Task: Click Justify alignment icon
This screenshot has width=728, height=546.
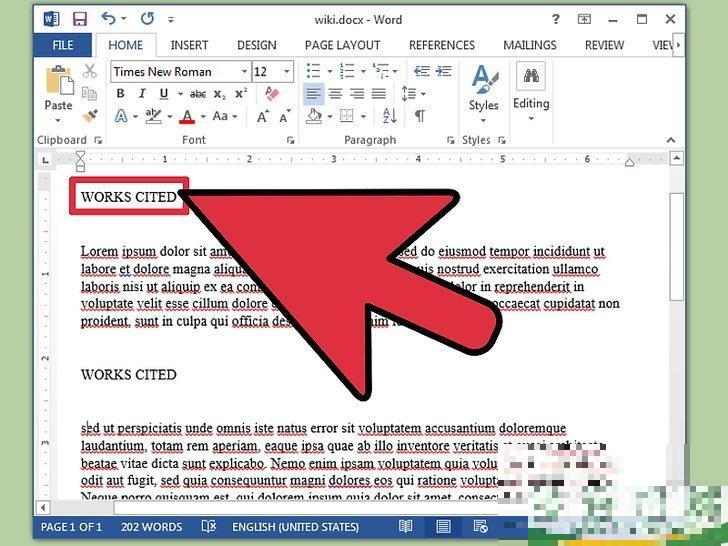Action: point(379,93)
